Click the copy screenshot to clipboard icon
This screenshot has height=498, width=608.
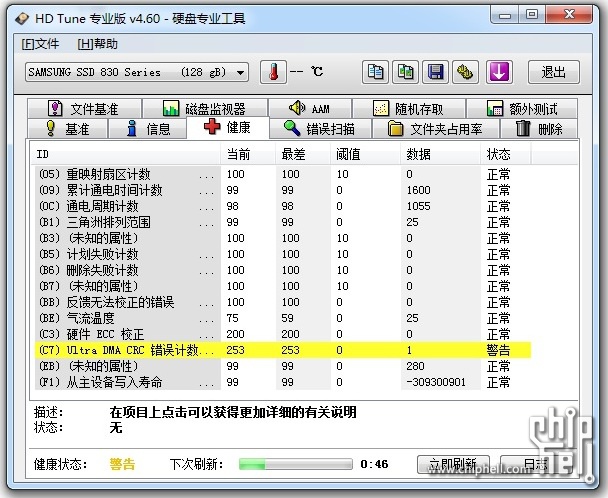[x=405, y=72]
